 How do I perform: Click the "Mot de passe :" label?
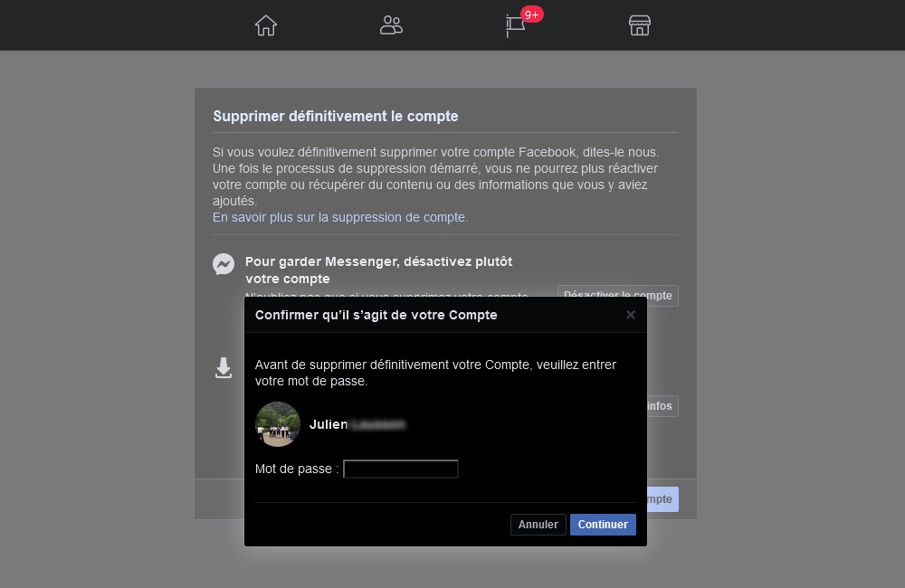[x=297, y=469]
